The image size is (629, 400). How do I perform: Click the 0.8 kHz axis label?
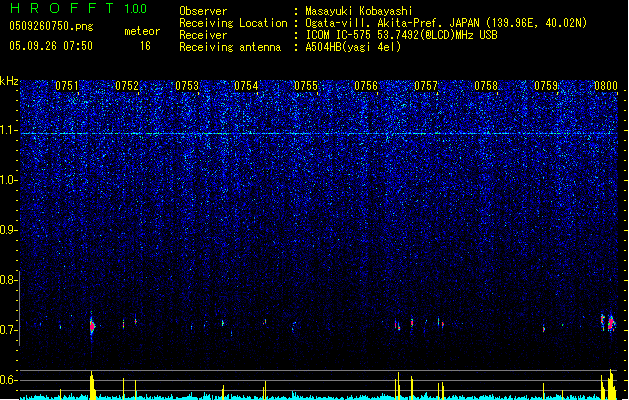point(9,280)
